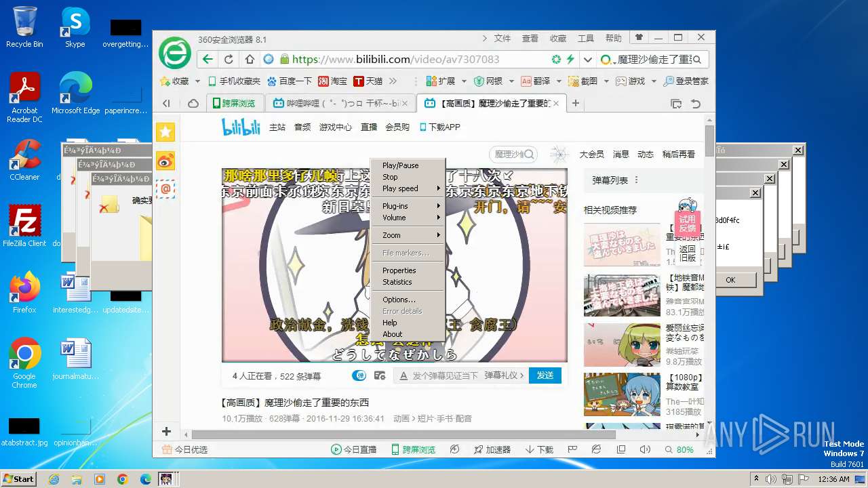Expand the hidden bookmarks chevron
Screen dimensions: 868x488
click(393, 81)
